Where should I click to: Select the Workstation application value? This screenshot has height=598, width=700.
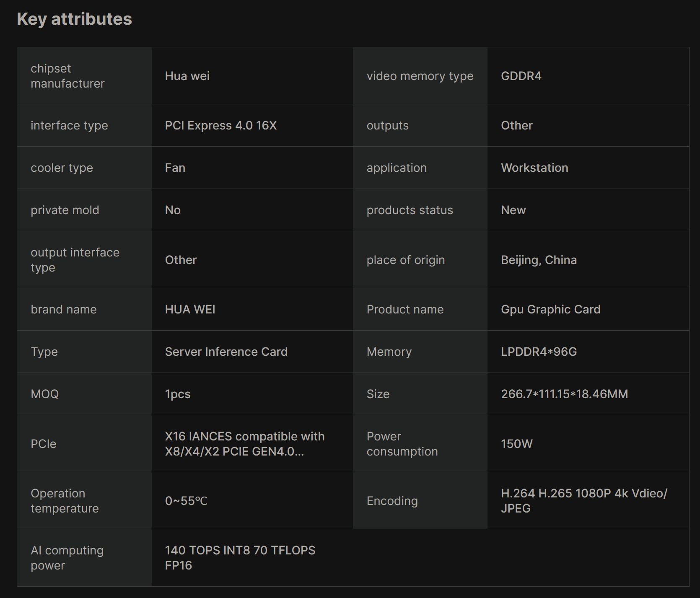(x=534, y=168)
